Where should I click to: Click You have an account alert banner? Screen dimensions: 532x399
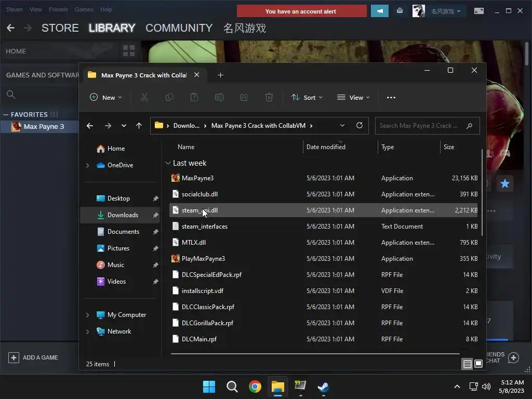pos(301,11)
